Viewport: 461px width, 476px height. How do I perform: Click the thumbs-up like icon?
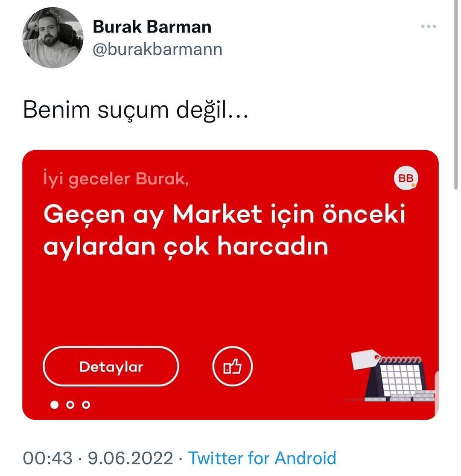point(233,366)
